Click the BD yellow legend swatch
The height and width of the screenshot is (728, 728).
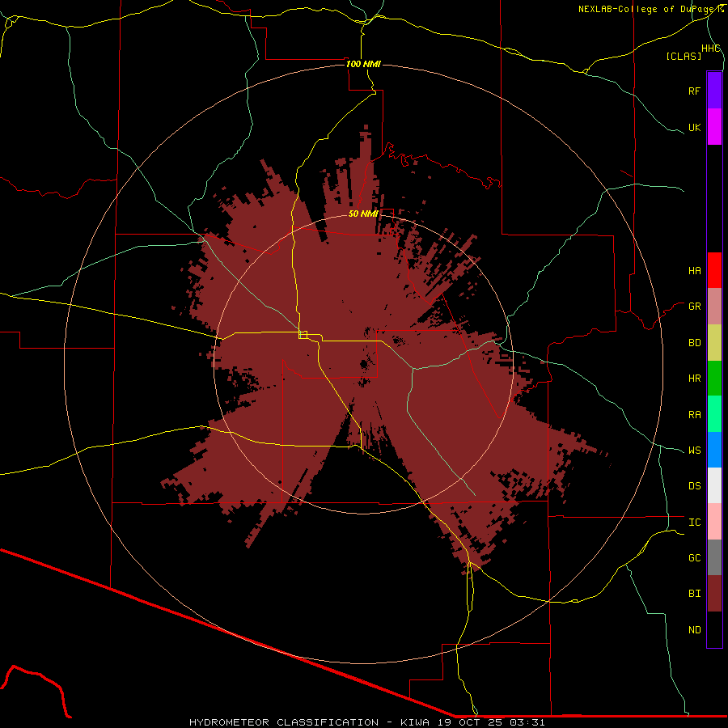(x=714, y=342)
